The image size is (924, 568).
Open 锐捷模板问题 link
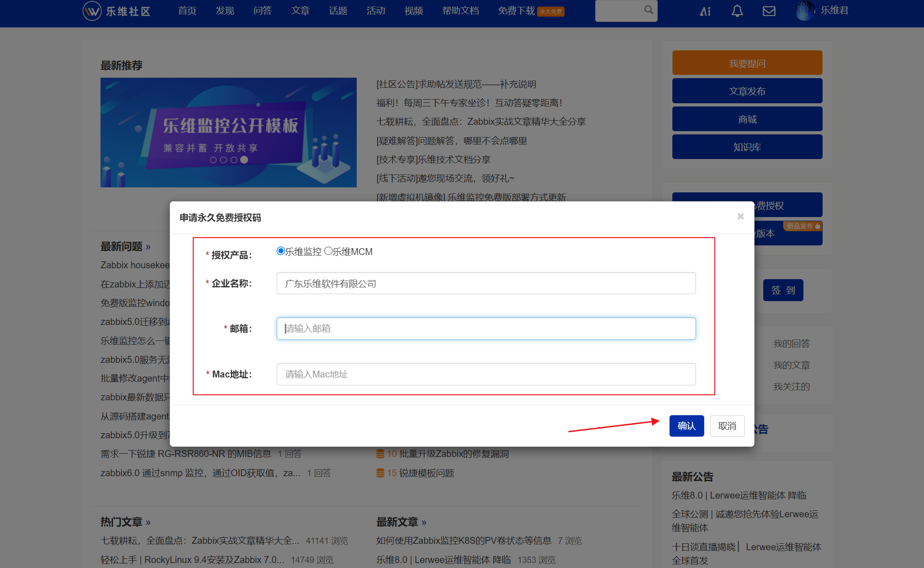click(427, 473)
